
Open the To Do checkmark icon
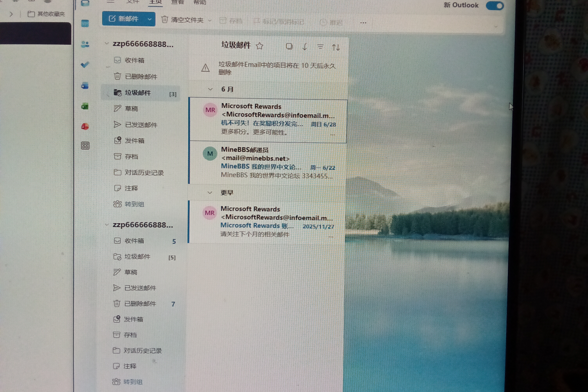click(85, 65)
